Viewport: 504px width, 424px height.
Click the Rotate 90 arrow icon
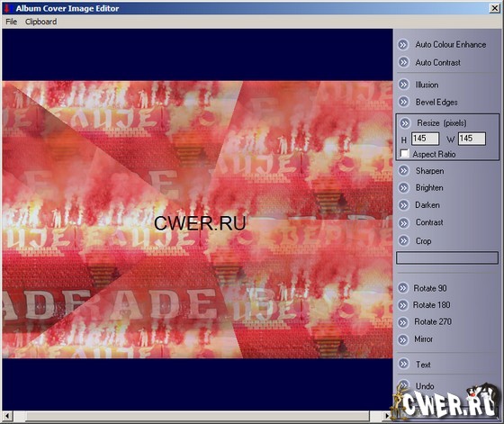[402, 288]
